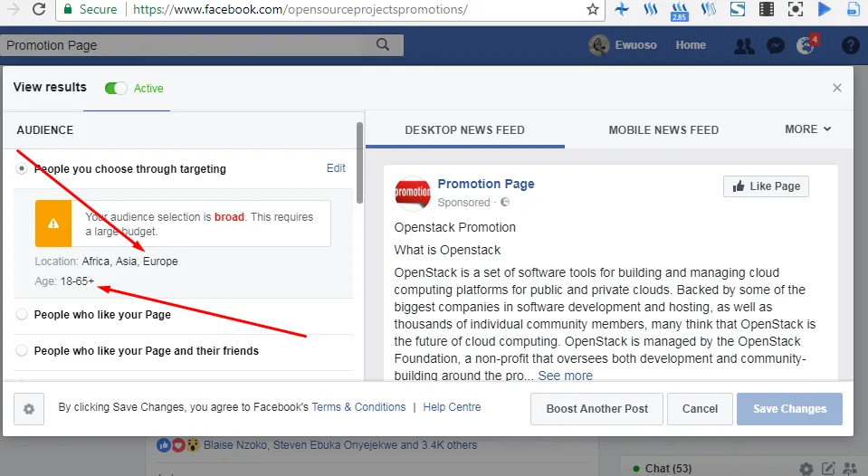Click the blue S square extension icon
The height and width of the screenshot is (476, 868).
738,9
